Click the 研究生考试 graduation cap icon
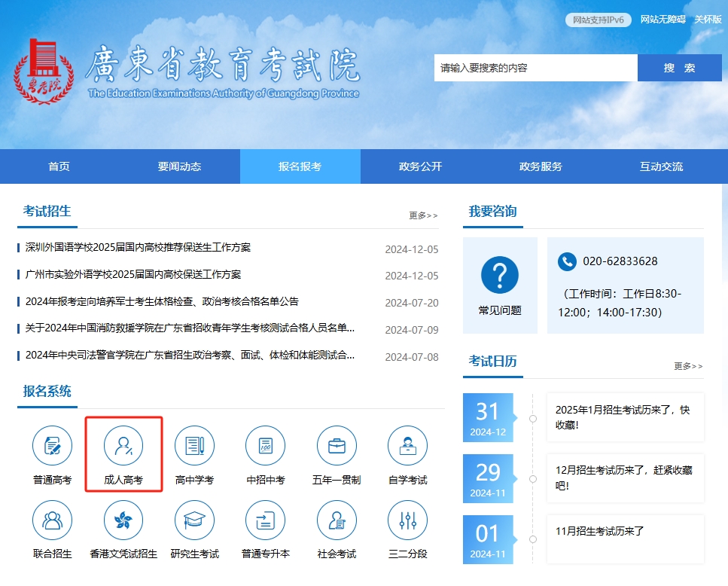728x586 pixels. point(194,520)
